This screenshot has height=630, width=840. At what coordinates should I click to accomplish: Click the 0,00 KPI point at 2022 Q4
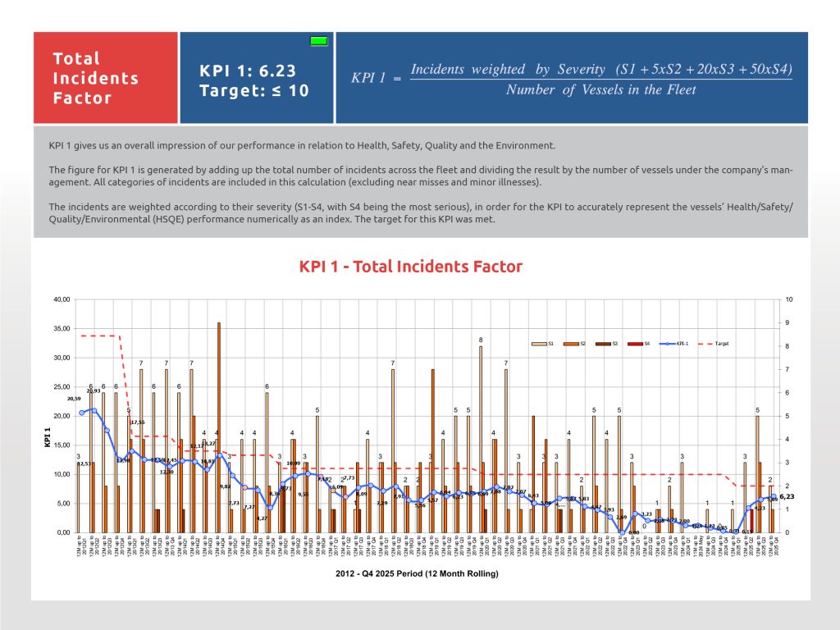pyautogui.click(x=622, y=532)
